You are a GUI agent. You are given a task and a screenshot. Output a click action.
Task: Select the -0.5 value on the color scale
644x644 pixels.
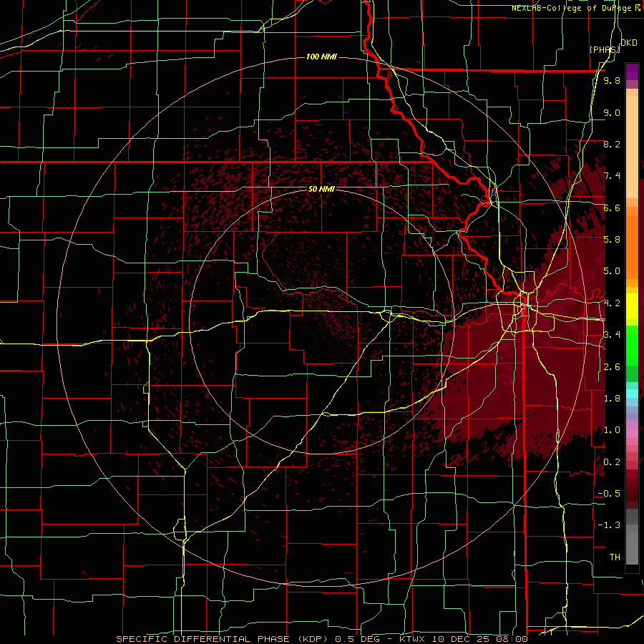[x=609, y=494]
